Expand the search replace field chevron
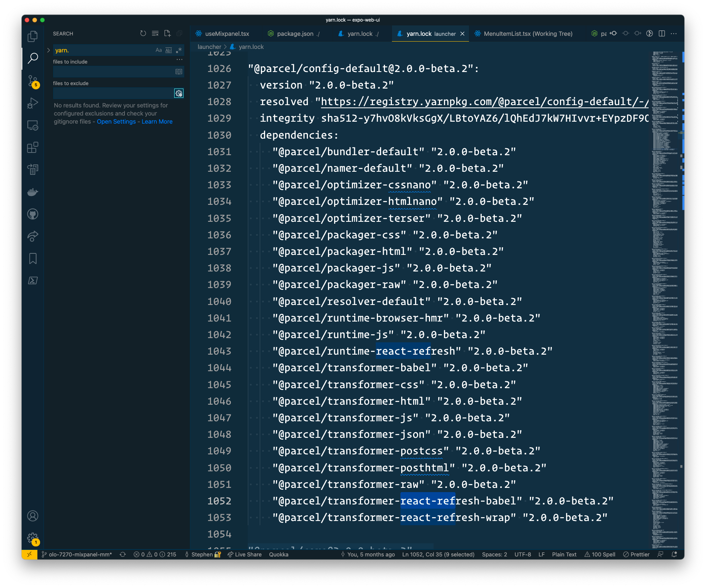This screenshot has height=588, width=706. coord(49,50)
